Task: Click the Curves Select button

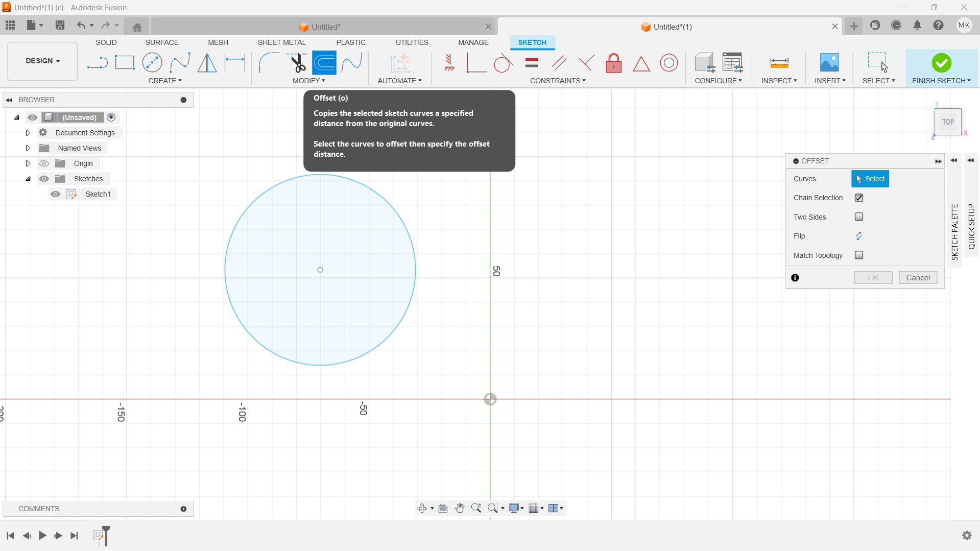Action: tap(870, 179)
